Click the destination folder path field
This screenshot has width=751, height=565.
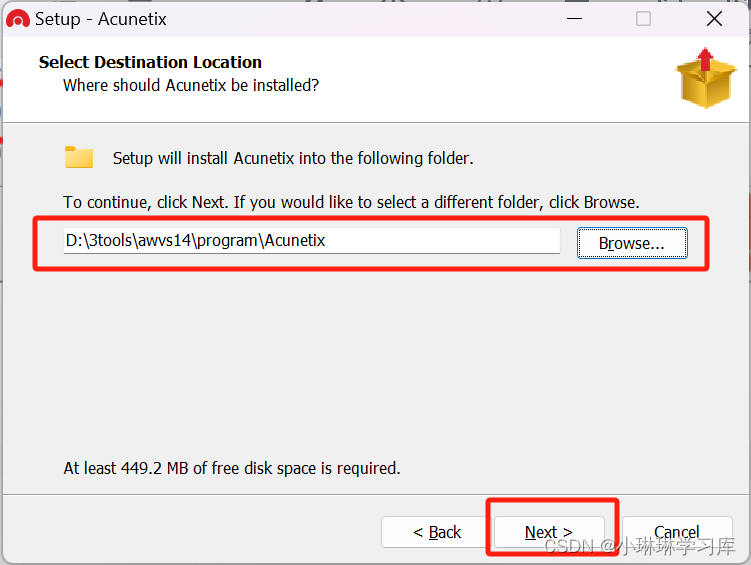[x=311, y=240]
